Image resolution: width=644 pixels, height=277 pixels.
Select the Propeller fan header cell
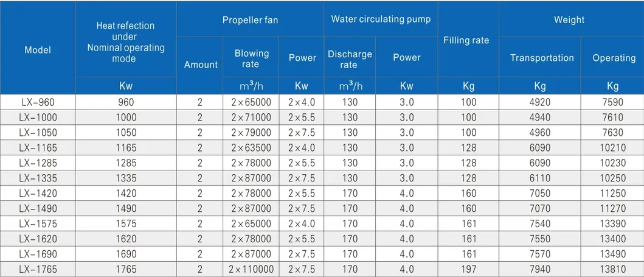tap(250, 20)
